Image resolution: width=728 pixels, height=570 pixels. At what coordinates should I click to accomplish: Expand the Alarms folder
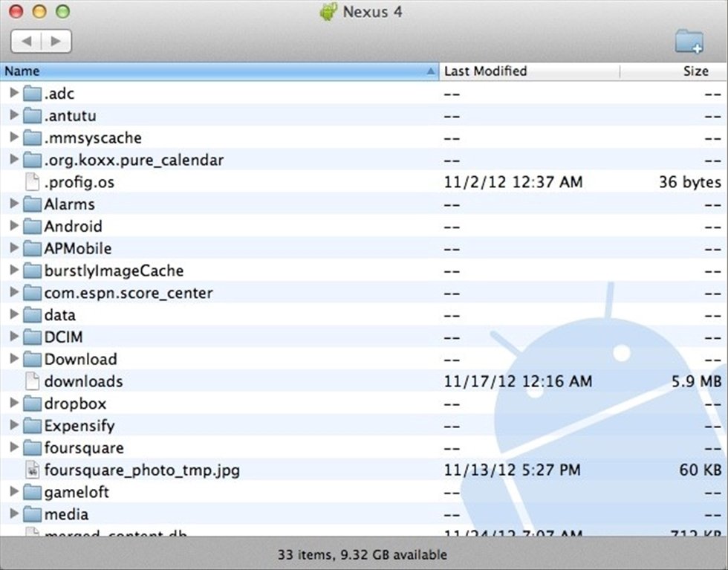[x=14, y=204]
